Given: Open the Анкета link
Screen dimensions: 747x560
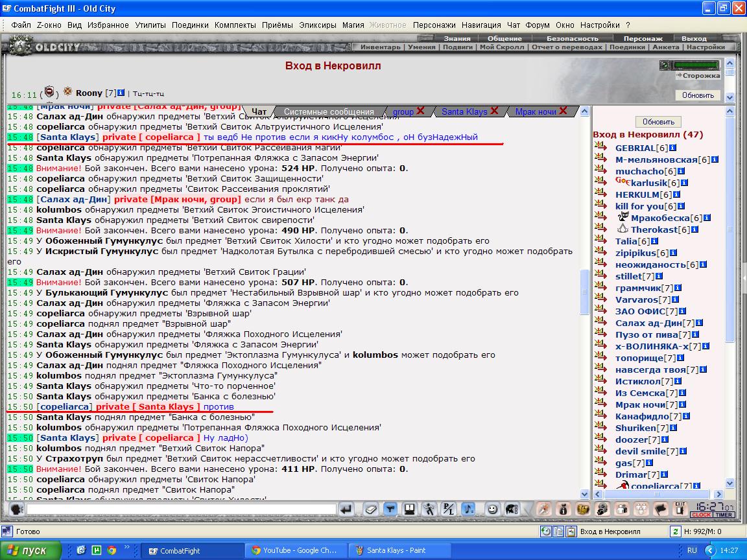Looking at the screenshot, I should coord(666,47).
